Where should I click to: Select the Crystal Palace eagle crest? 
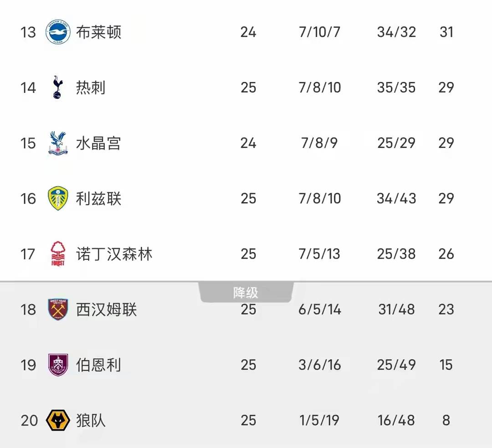point(58,143)
